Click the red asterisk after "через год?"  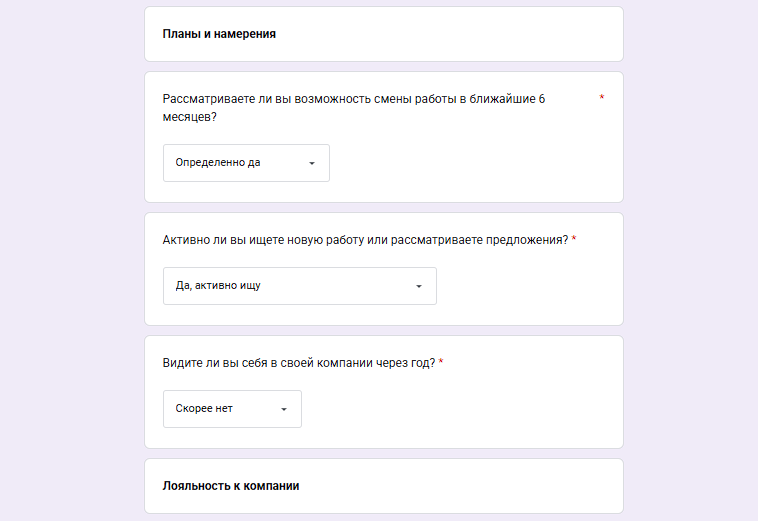click(x=441, y=363)
